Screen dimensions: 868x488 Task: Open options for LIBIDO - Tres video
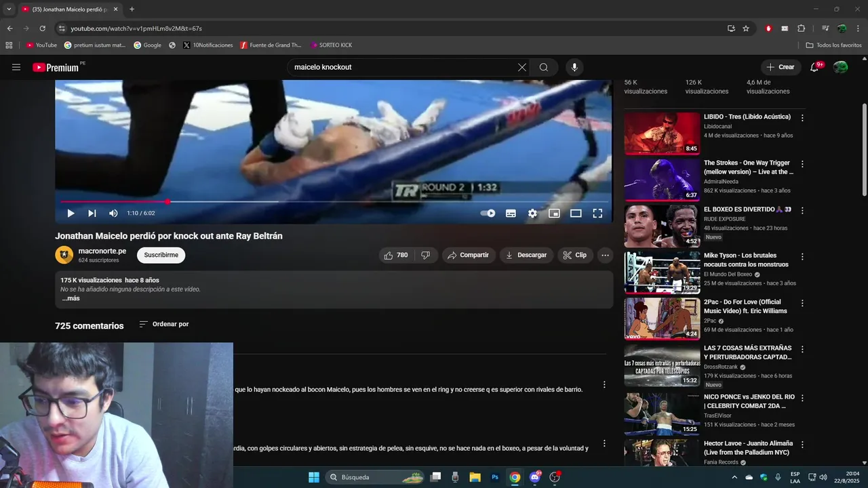[x=802, y=118]
